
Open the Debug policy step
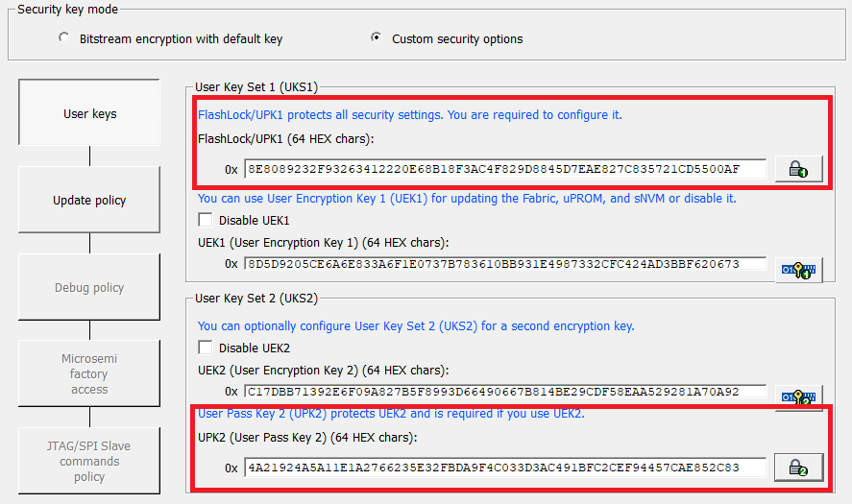(89, 287)
